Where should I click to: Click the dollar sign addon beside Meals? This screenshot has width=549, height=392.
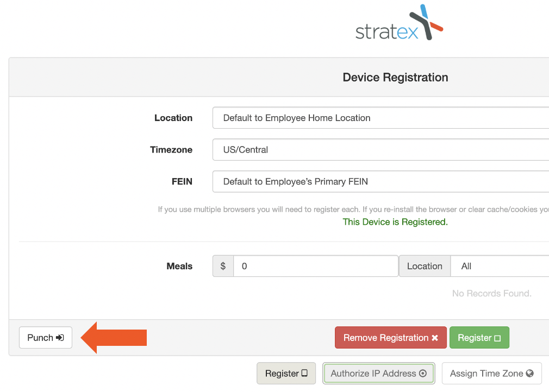(223, 266)
